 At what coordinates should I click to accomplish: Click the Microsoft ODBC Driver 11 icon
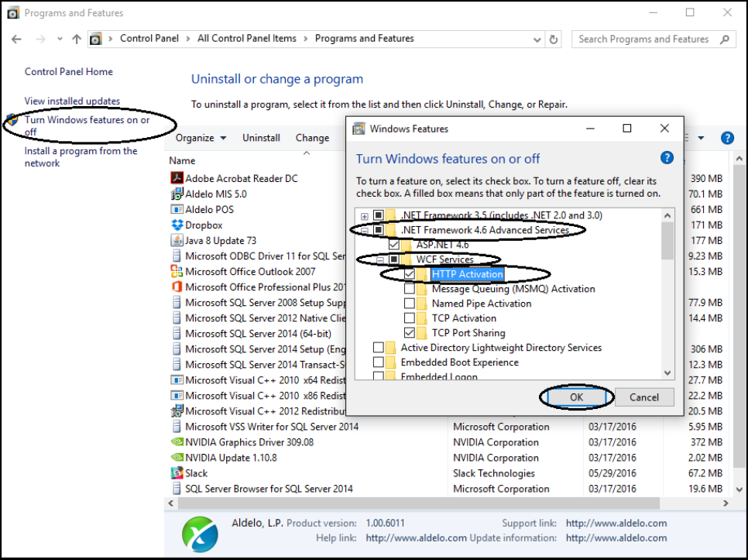point(177,256)
